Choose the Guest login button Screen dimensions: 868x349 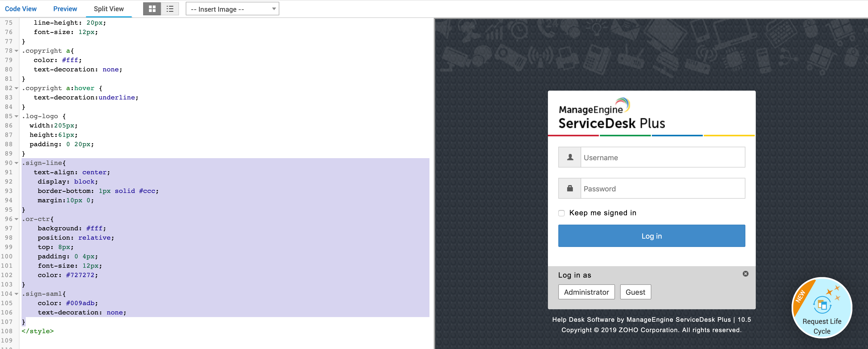(x=635, y=292)
